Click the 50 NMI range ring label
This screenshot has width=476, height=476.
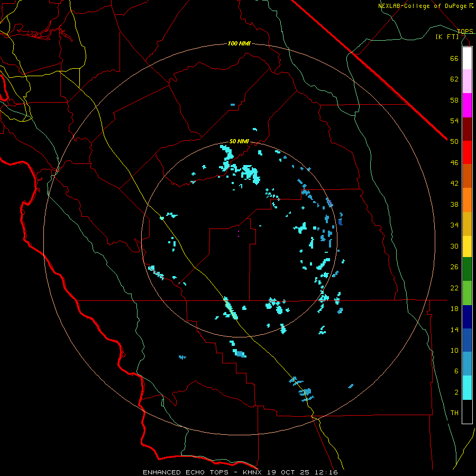click(239, 141)
